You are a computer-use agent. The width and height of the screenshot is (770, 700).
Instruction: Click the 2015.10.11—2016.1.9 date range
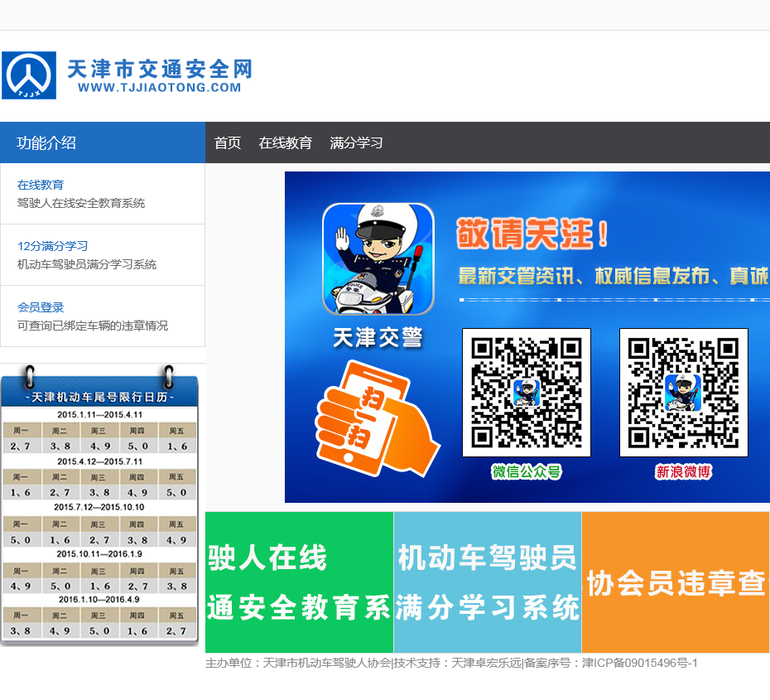coord(99,554)
